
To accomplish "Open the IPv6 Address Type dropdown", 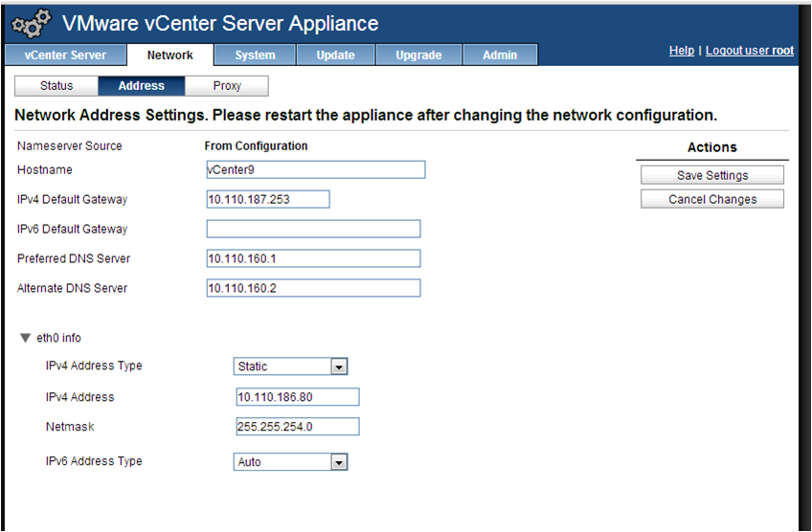I will 290,461.
